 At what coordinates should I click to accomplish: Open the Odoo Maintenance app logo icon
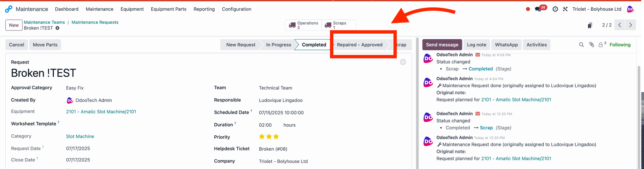pos(9,9)
